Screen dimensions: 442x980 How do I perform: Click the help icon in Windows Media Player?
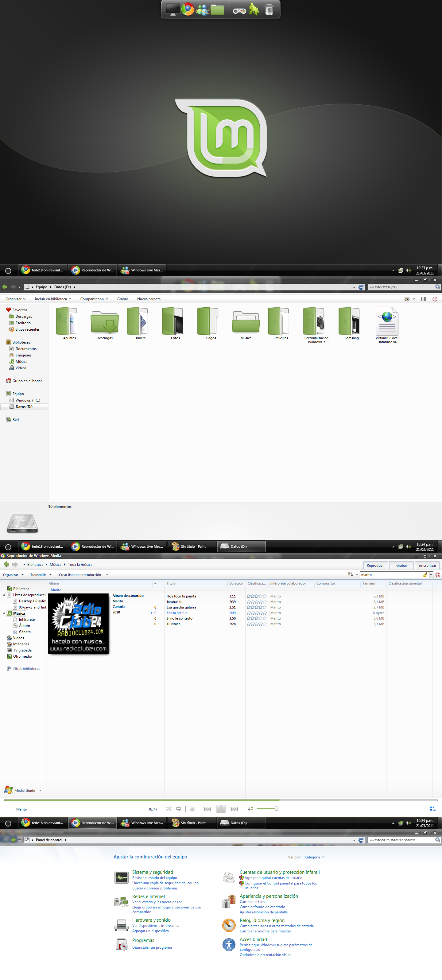click(437, 575)
